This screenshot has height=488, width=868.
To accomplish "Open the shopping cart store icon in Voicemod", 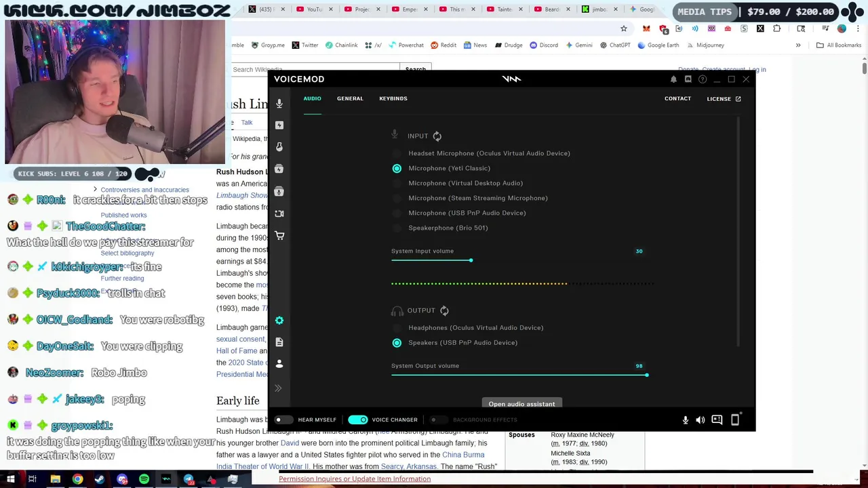I will click(279, 235).
